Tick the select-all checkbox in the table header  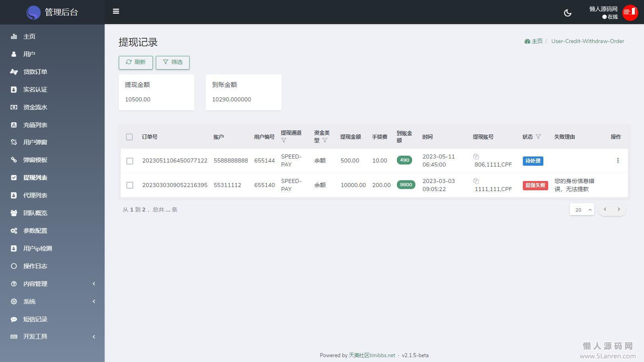[129, 137]
